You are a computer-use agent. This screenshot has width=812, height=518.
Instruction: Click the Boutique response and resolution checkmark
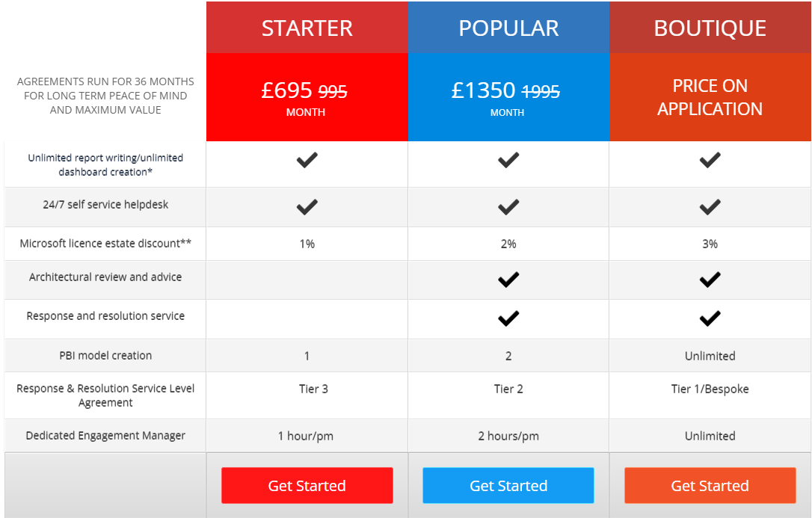click(709, 318)
